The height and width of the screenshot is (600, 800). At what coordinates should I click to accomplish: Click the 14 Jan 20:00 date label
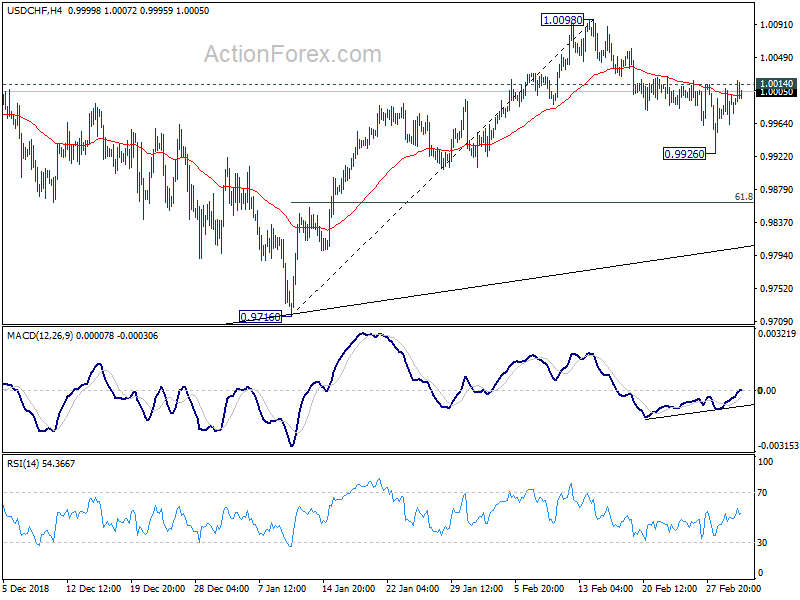point(349,589)
